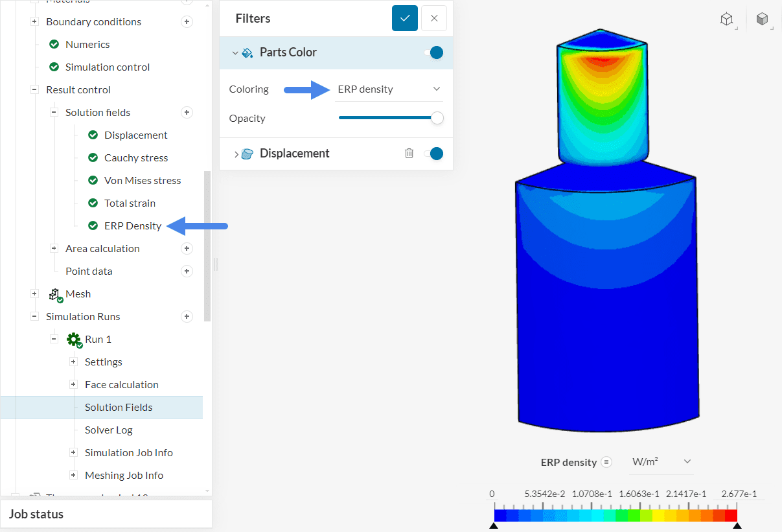Expand the Displacement filter section
The height and width of the screenshot is (532, 782).
pos(236,154)
